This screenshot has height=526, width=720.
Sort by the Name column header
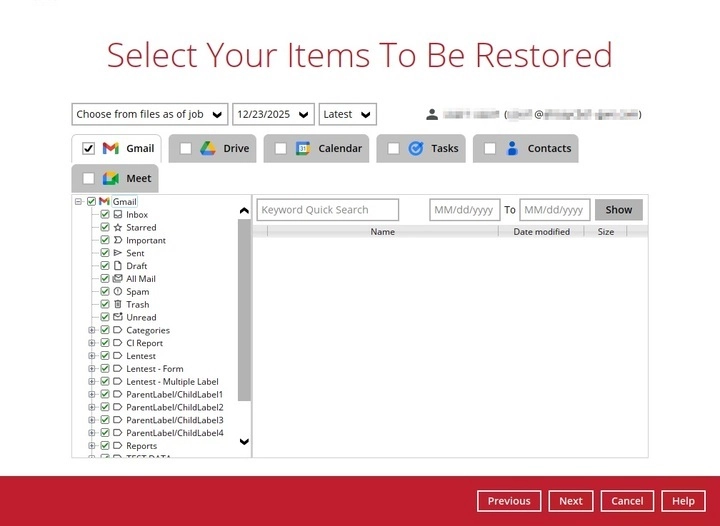tap(382, 232)
